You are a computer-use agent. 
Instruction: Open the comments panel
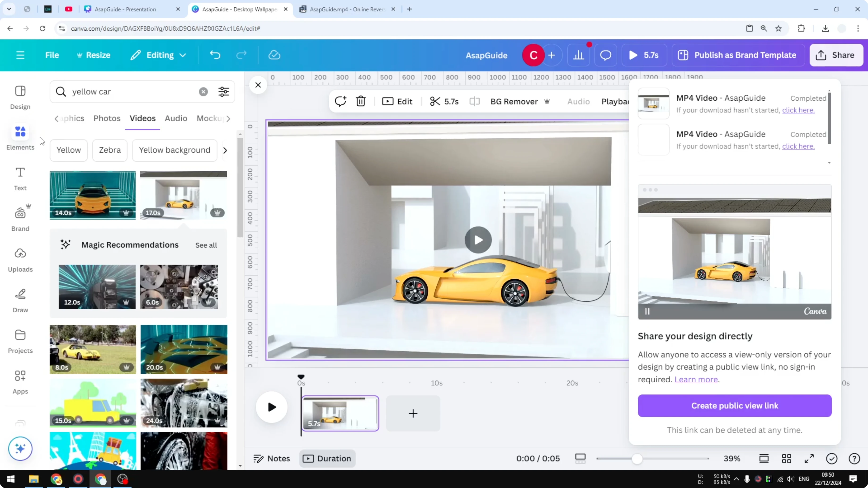605,55
